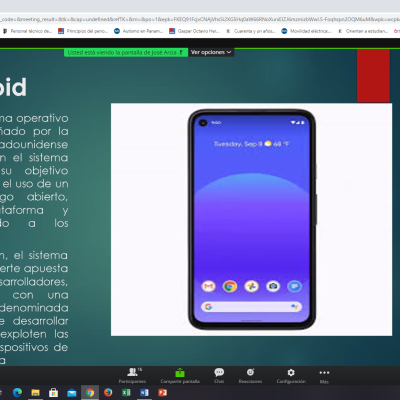Image resolution: width=400 pixels, height=400 pixels.
Task: Click the green 'Usted está viendo la pantalla' banner
Action: click(x=126, y=53)
